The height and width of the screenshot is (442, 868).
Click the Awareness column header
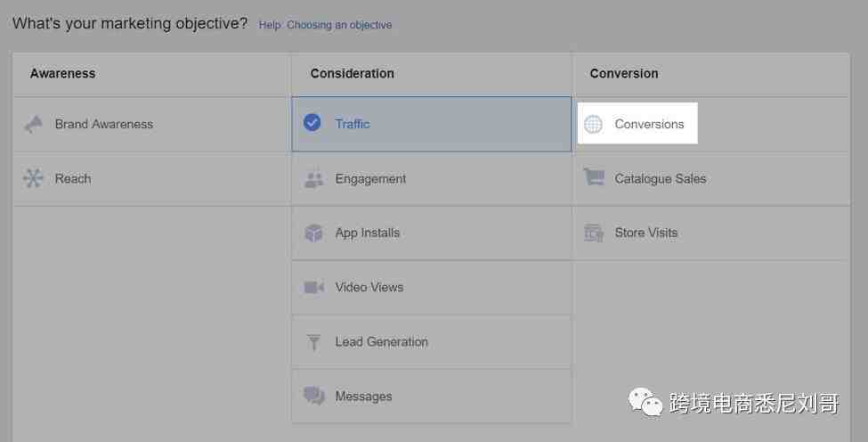coord(62,74)
